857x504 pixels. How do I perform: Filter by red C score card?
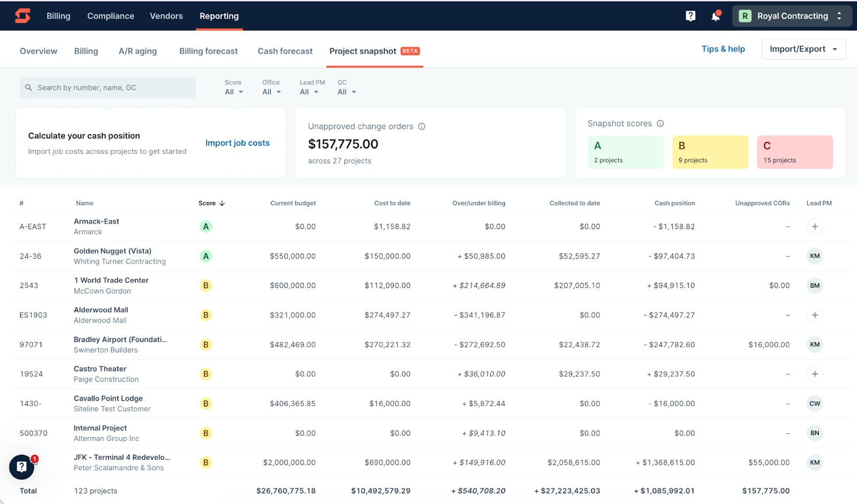coord(795,152)
